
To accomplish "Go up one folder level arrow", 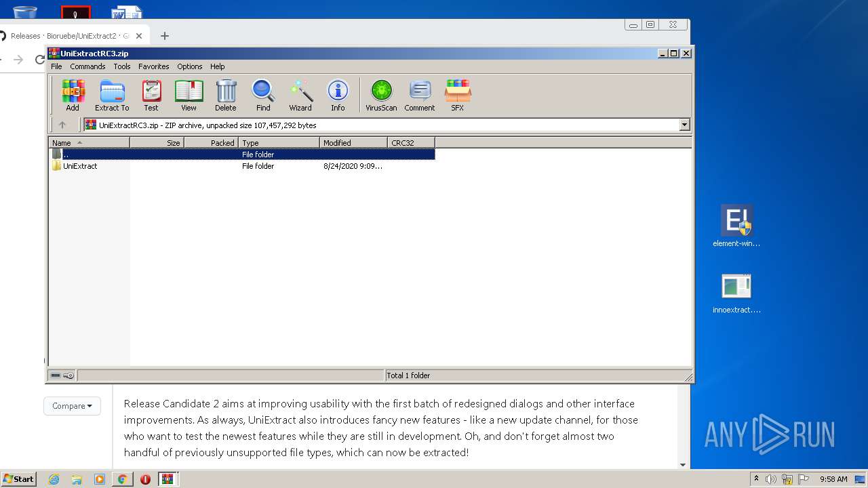I will [x=62, y=125].
